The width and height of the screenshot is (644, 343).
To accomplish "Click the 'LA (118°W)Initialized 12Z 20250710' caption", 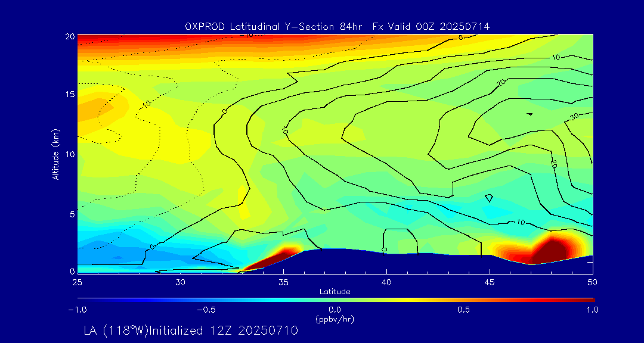I will pyautogui.click(x=191, y=330).
